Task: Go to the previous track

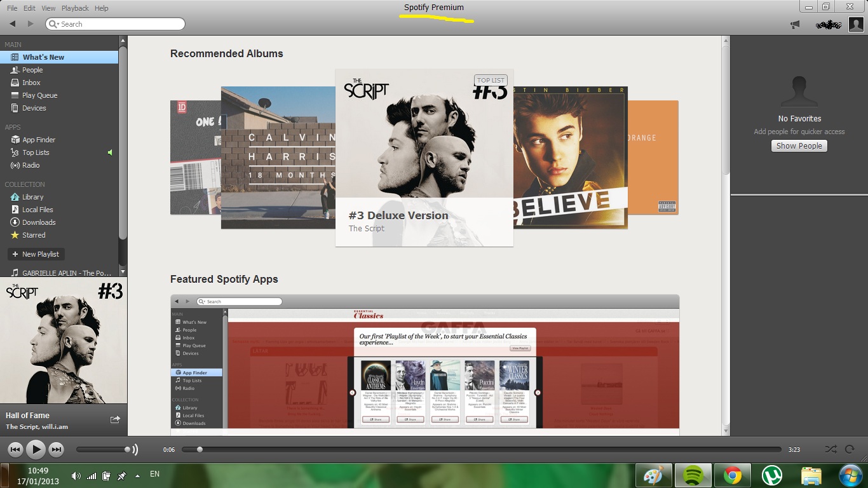Action: pyautogui.click(x=15, y=450)
